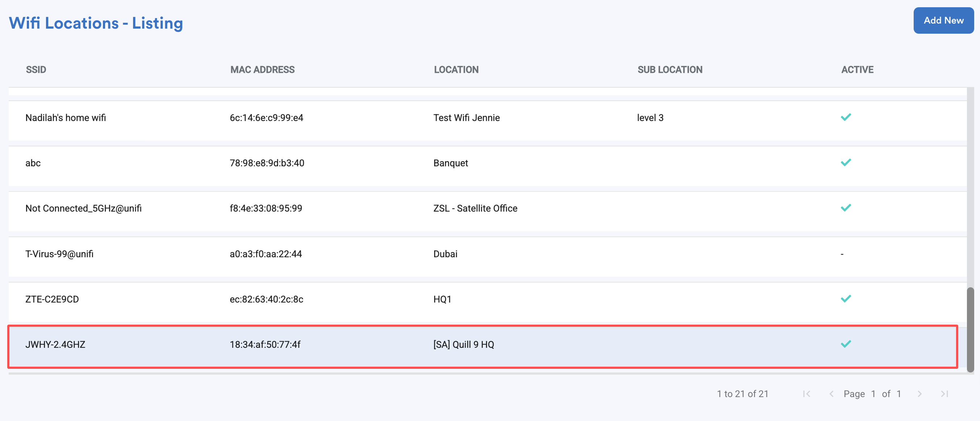The height and width of the screenshot is (421, 980).
Task: Go to last page pagination icon
Action: [944, 393]
